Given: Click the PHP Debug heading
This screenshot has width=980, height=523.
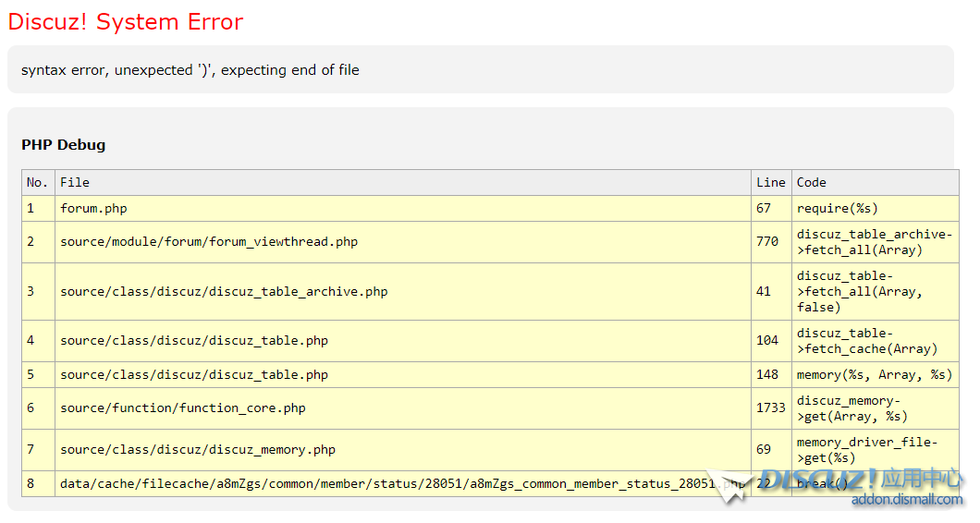Looking at the screenshot, I should coord(64,145).
